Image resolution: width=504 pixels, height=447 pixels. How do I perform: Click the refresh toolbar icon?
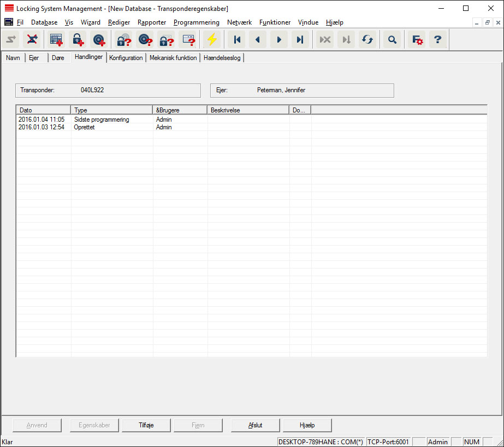tap(367, 39)
